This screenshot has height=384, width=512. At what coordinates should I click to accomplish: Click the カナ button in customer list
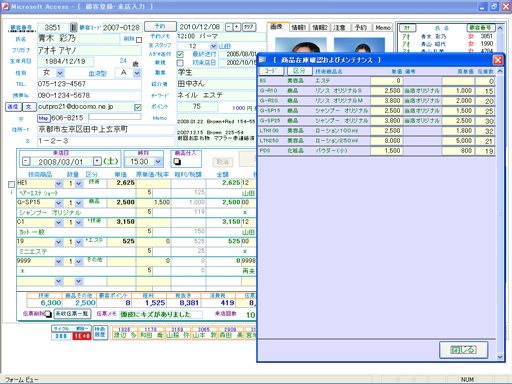(407, 28)
